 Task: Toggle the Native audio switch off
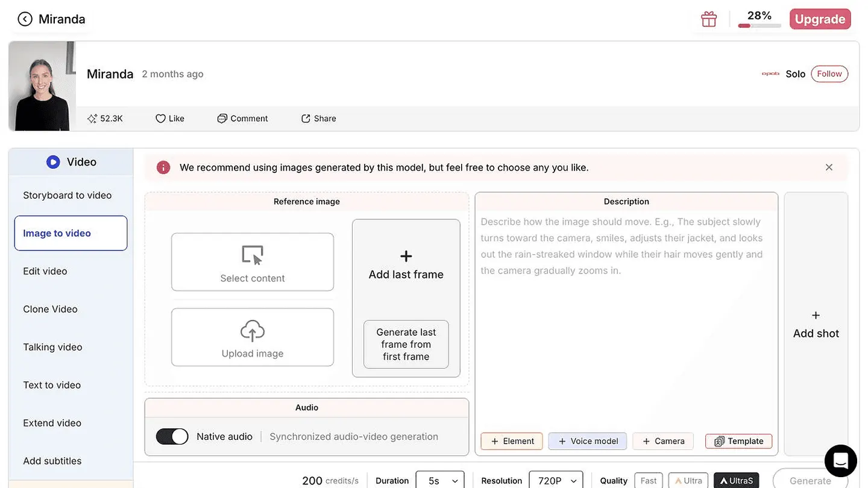tap(172, 437)
